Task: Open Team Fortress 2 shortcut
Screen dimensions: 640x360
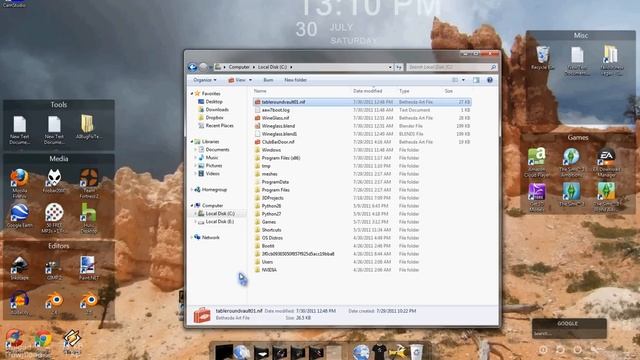Action: (x=89, y=183)
